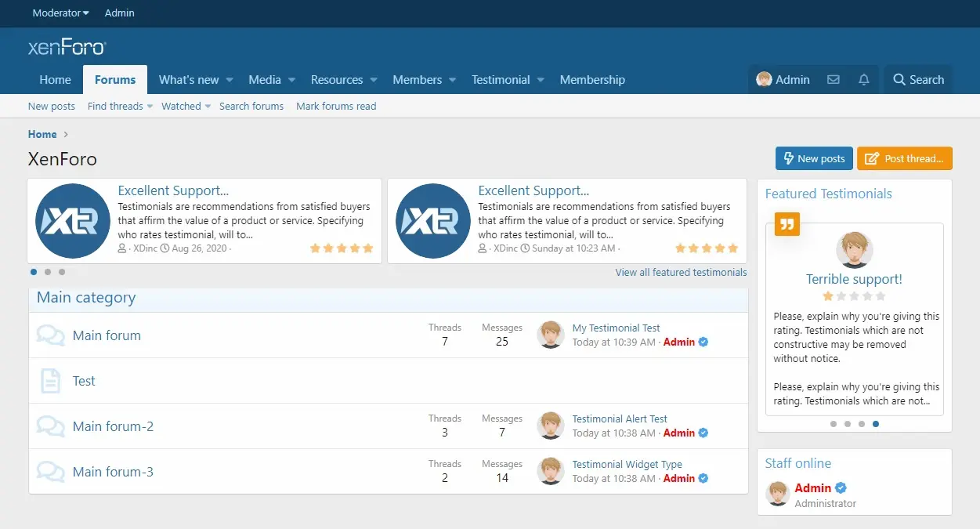Select the third carousel dot under the testimonials
The width and height of the screenshot is (980, 529).
62,272
